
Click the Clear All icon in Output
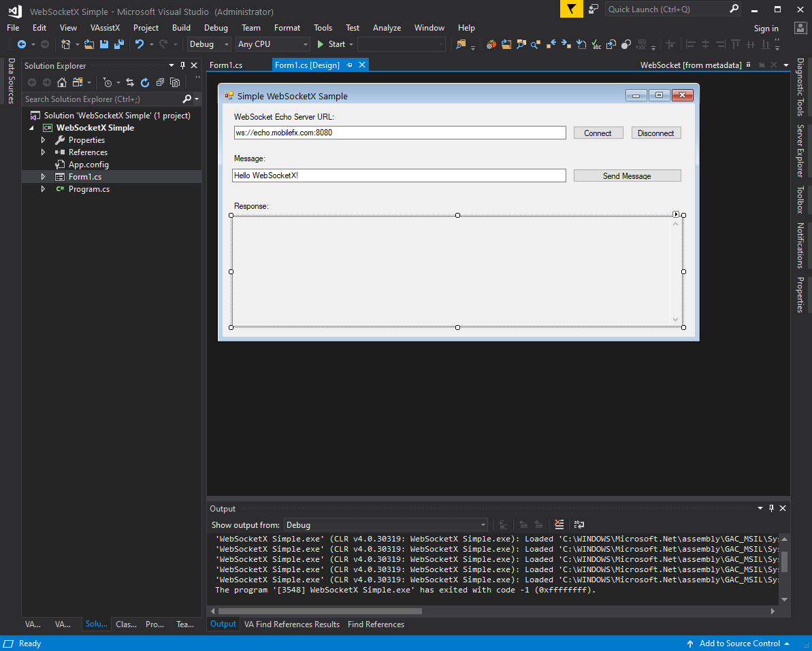559,524
